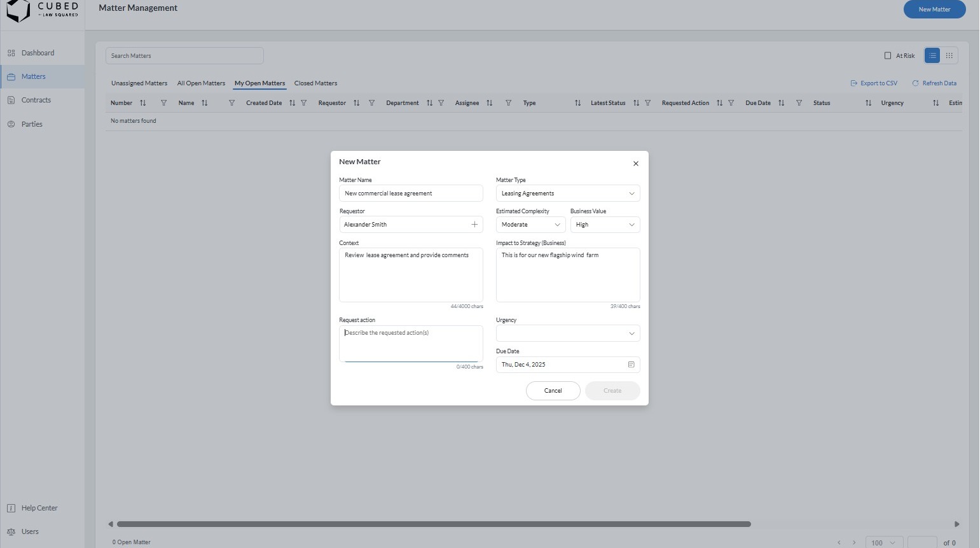
Task: Click into the Request action text area
Action: 411,344
